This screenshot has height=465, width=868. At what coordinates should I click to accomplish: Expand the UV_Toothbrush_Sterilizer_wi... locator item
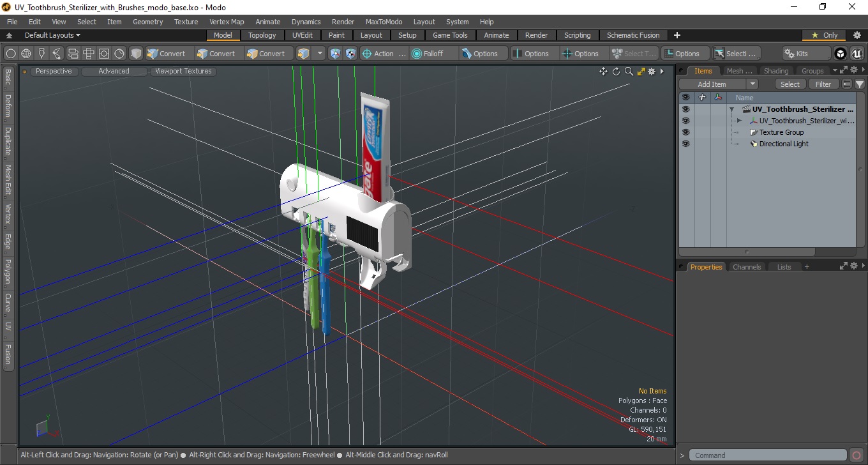739,121
